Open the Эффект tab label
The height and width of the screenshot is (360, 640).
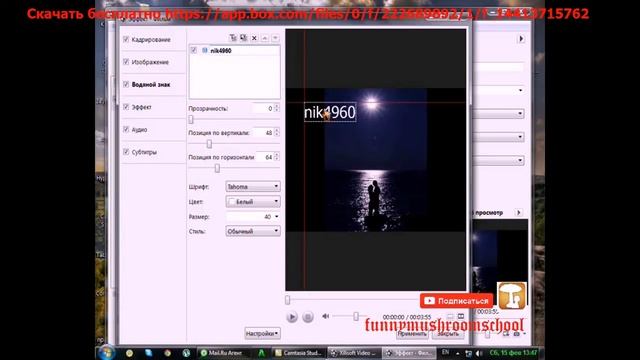coord(142,107)
